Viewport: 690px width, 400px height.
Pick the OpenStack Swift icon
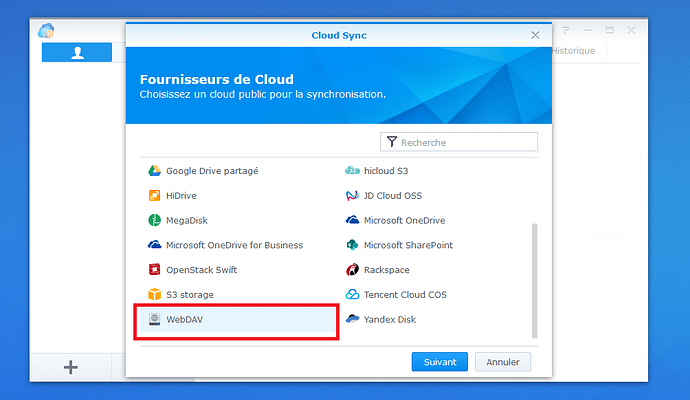pyautogui.click(x=155, y=270)
